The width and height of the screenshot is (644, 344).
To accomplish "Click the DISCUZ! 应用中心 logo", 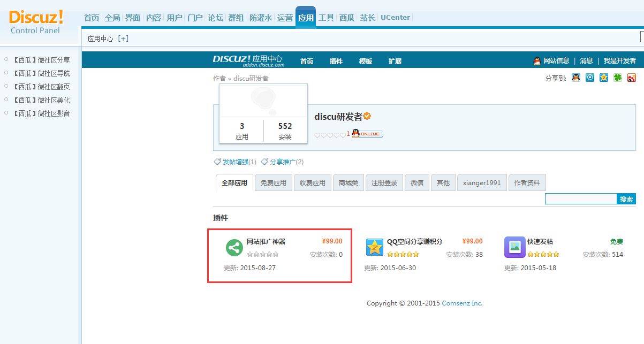I will click(248, 60).
